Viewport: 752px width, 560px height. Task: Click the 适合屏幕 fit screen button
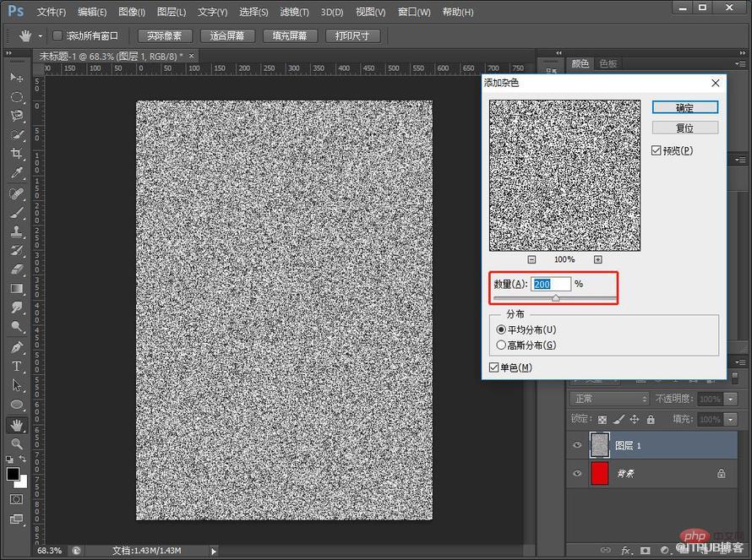(x=226, y=36)
